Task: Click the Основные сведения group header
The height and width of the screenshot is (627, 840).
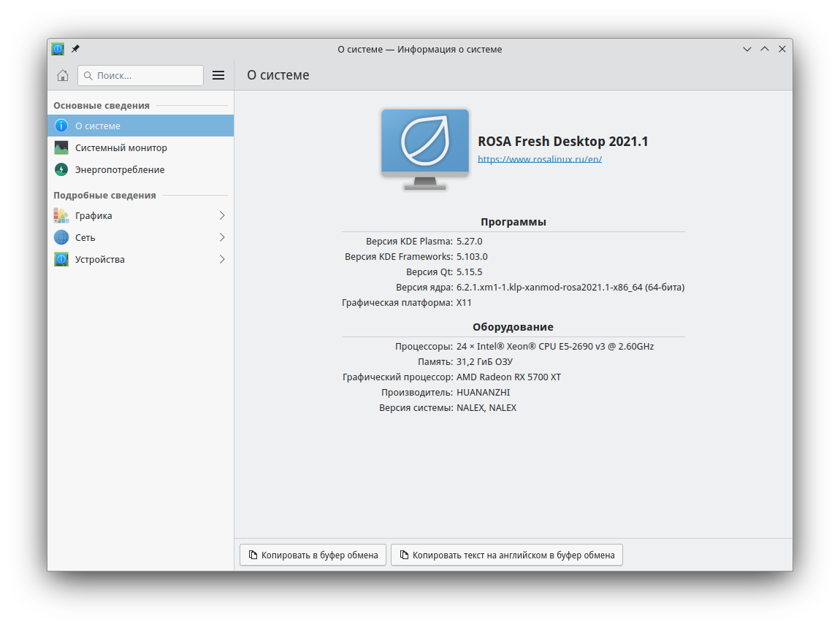Action: (x=102, y=106)
